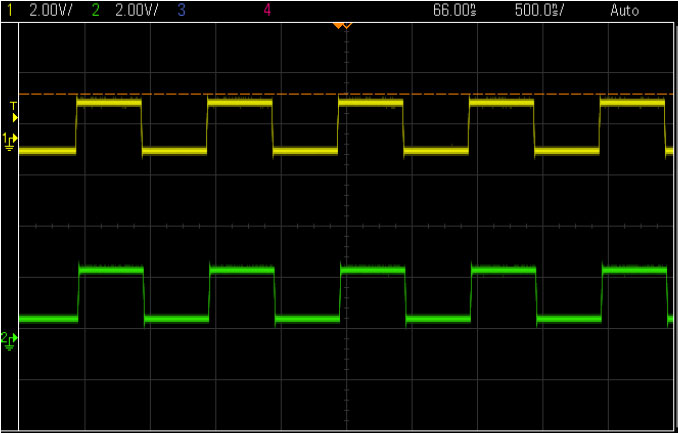Click the channel 1 ground reference marker
The height and width of the screenshot is (434, 678).
click(x=10, y=139)
